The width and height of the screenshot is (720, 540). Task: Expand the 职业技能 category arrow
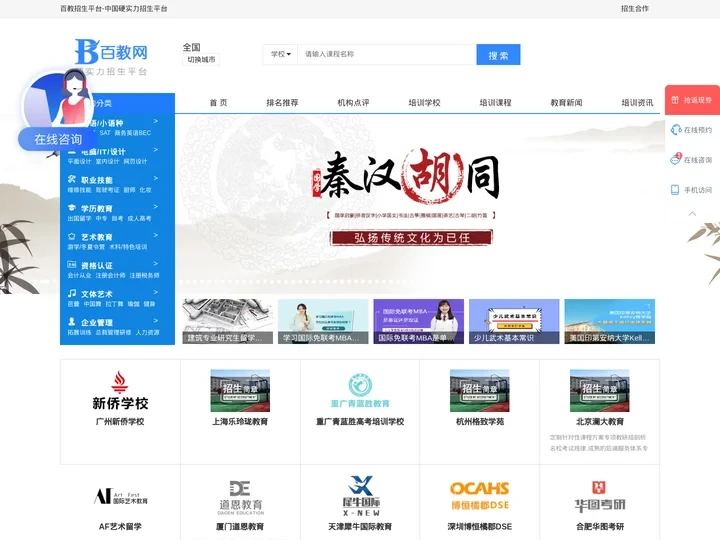pyautogui.click(x=156, y=178)
